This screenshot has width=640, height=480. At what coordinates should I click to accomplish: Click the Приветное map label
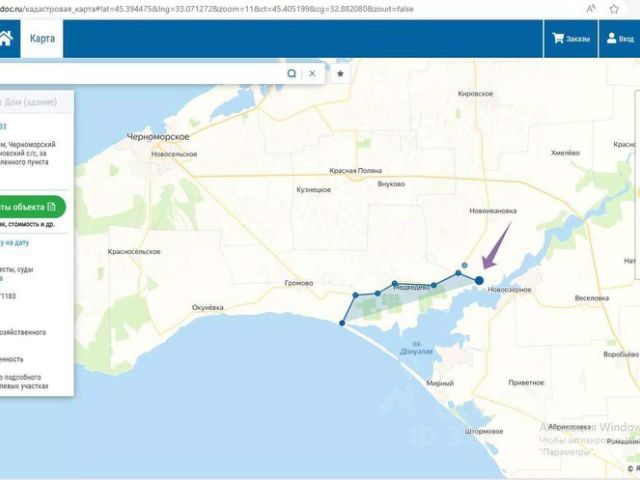[x=526, y=383]
